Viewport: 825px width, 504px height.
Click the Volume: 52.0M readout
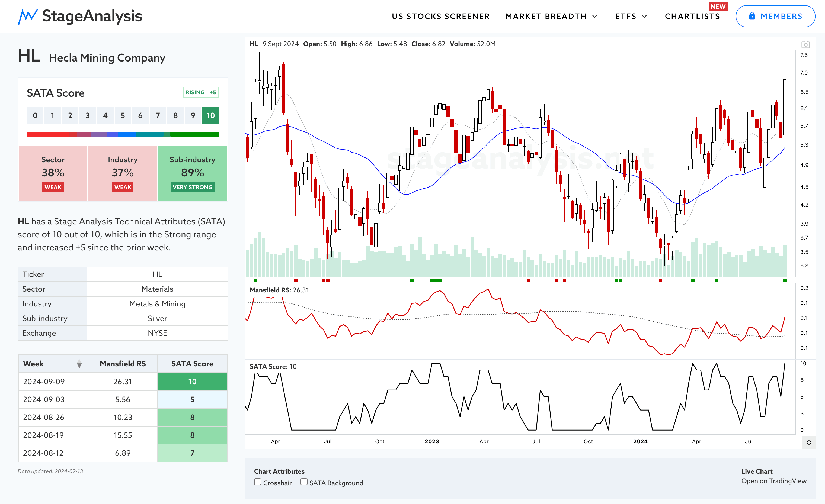[x=472, y=44]
